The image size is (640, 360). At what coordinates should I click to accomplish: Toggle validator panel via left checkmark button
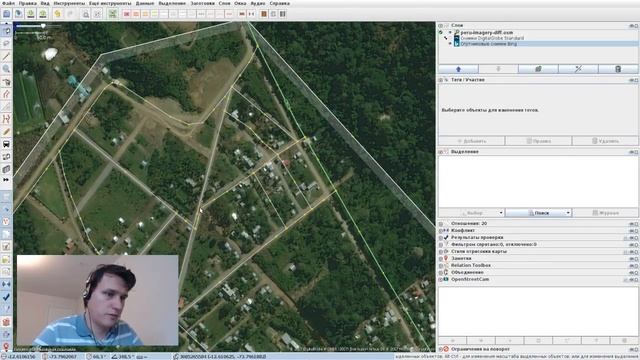click(x=6, y=297)
